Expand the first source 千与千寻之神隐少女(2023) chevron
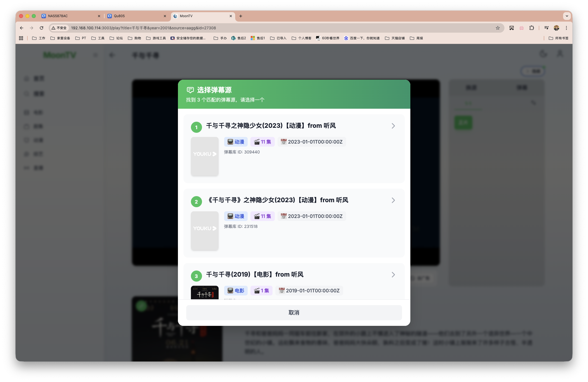Screen dimensions: 588x382 pyautogui.click(x=393, y=126)
